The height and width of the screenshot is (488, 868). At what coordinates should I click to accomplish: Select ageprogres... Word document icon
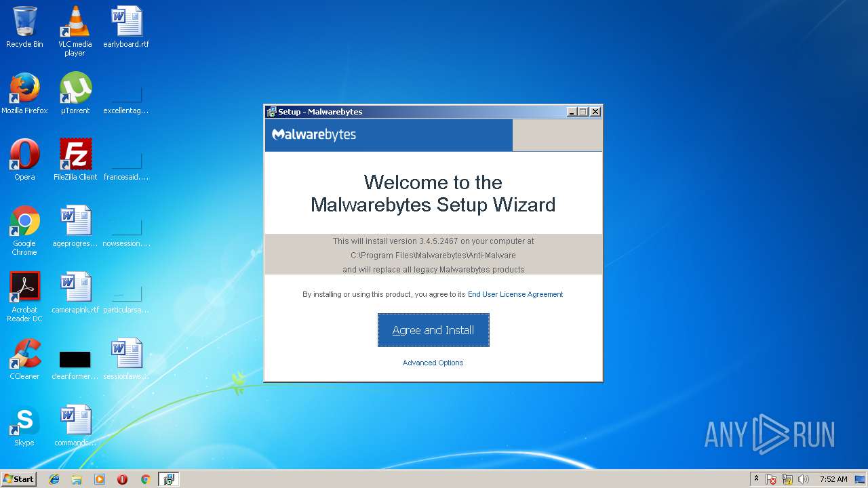pyautogui.click(x=75, y=226)
